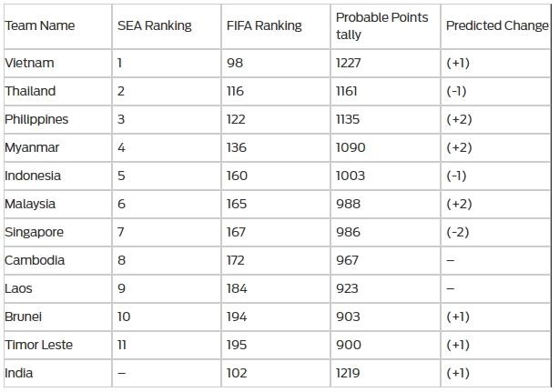Select the "Predicted Change" column header
This screenshot has height=392, width=559.
[x=497, y=26]
